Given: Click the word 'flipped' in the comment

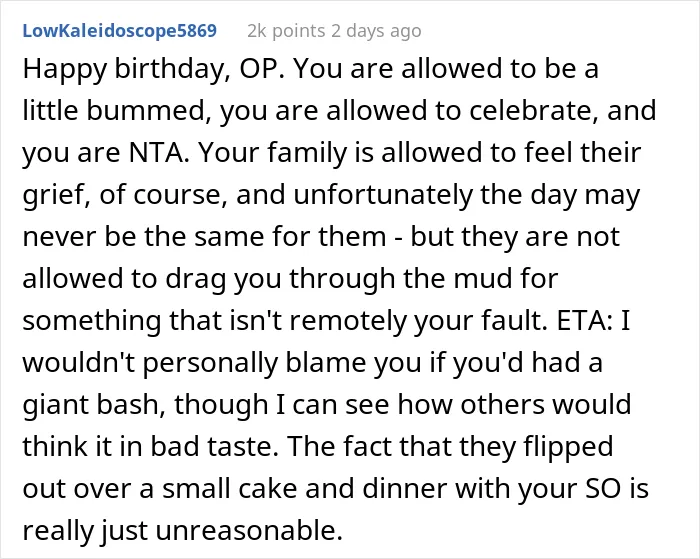Looking at the screenshot, I should pos(568,447).
